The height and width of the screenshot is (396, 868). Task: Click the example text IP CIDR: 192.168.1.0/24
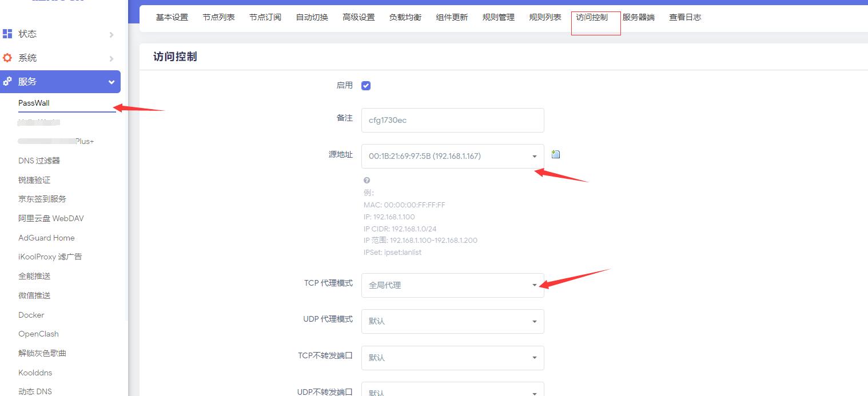[400, 229]
